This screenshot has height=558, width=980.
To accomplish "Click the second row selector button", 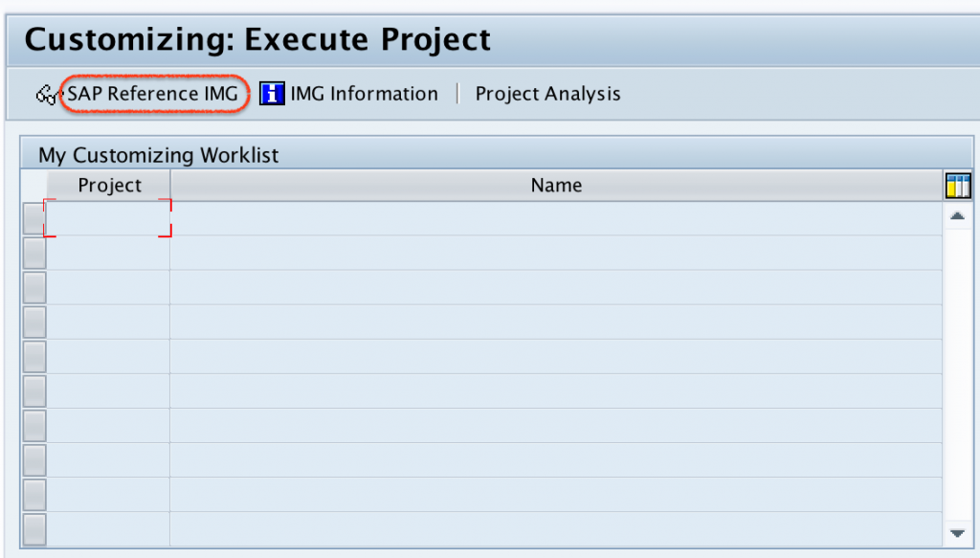I will [x=32, y=252].
